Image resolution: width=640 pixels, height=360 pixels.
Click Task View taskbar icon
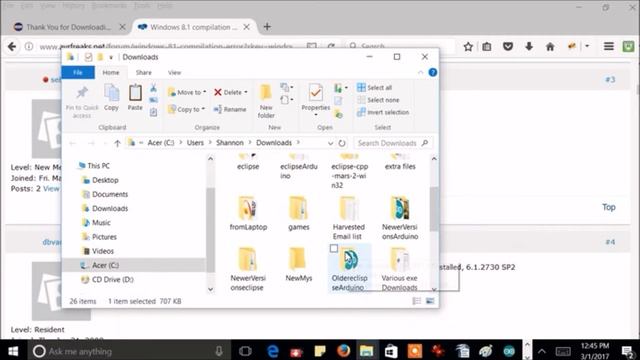point(245,351)
